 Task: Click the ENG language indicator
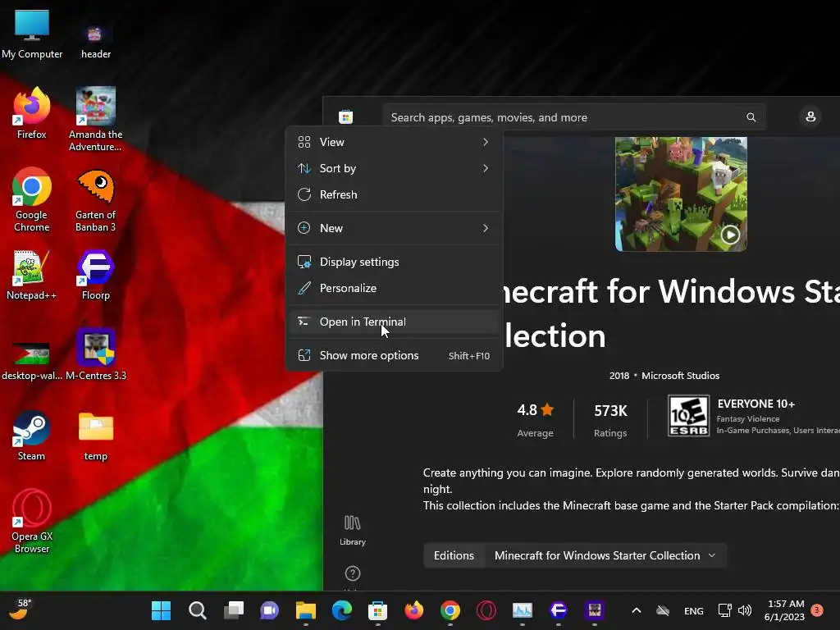coord(694,610)
